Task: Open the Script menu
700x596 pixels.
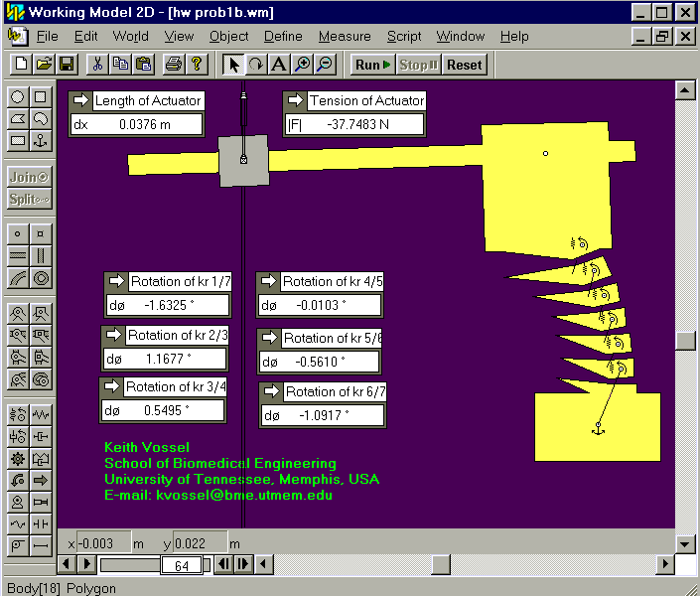Action: [403, 36]
